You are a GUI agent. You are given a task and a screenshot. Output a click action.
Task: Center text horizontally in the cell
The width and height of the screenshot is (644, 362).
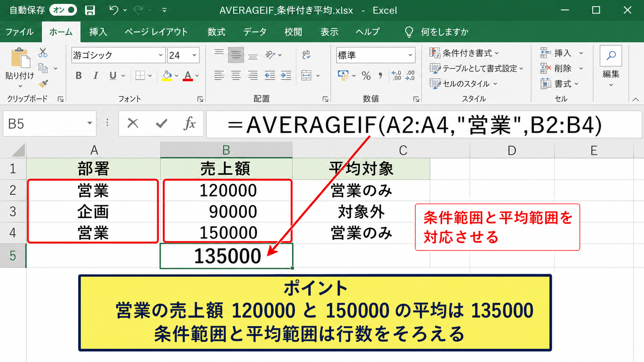[x=236, y=75]
